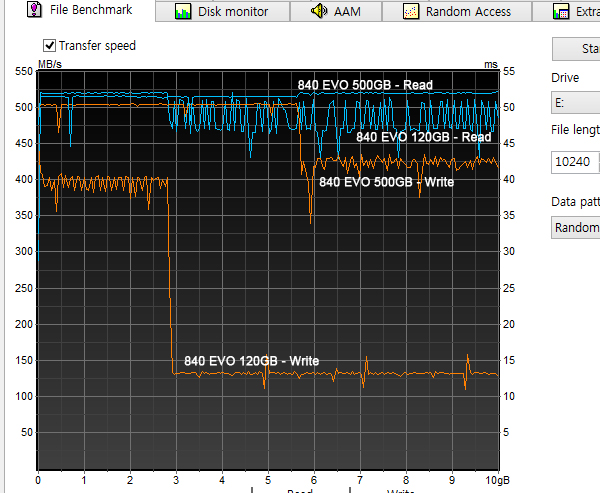Select the Random Access tab label
600x493 pixels.
(x=468, y=12)
